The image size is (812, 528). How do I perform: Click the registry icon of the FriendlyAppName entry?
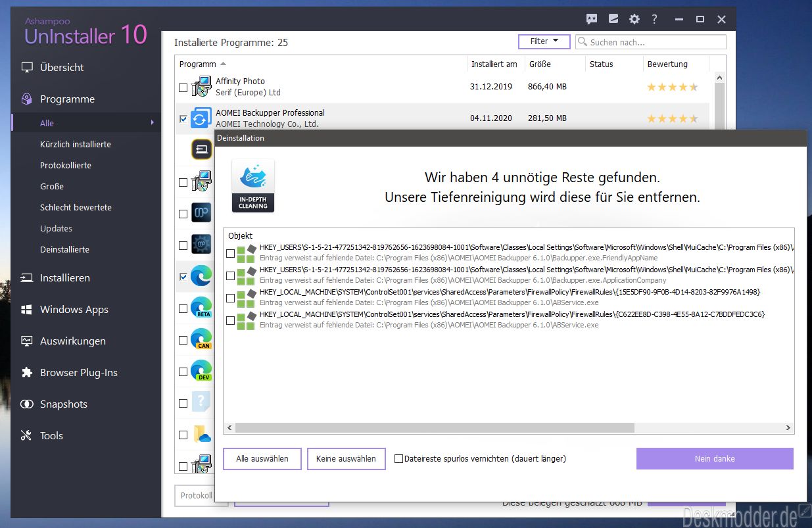[246, 253]
